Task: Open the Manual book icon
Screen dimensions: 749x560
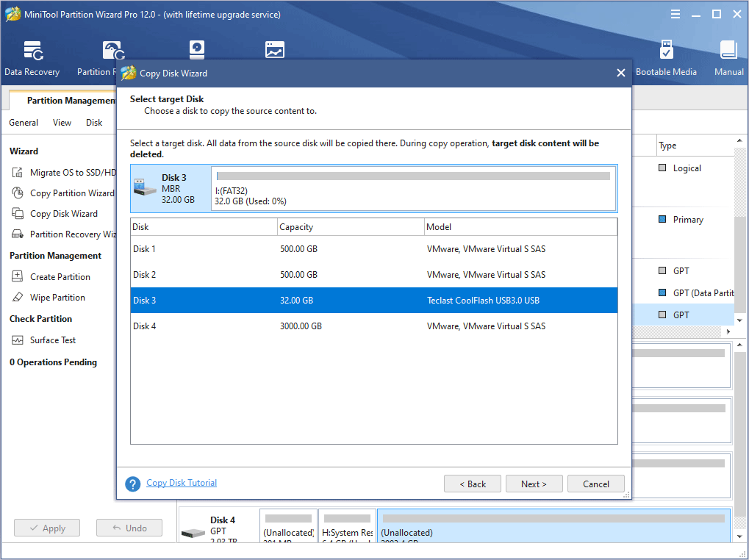Action: pos(728,50)
